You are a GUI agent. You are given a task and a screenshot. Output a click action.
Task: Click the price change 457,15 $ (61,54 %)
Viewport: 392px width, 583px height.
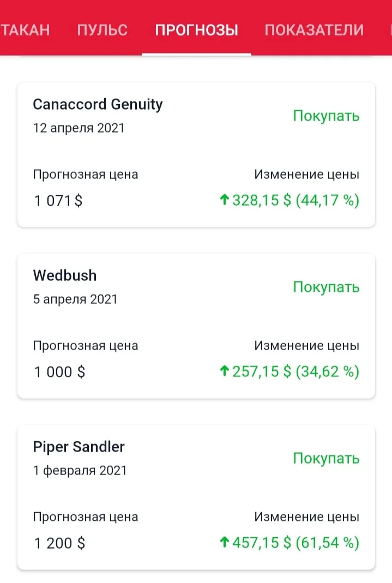tap(295, 543)
